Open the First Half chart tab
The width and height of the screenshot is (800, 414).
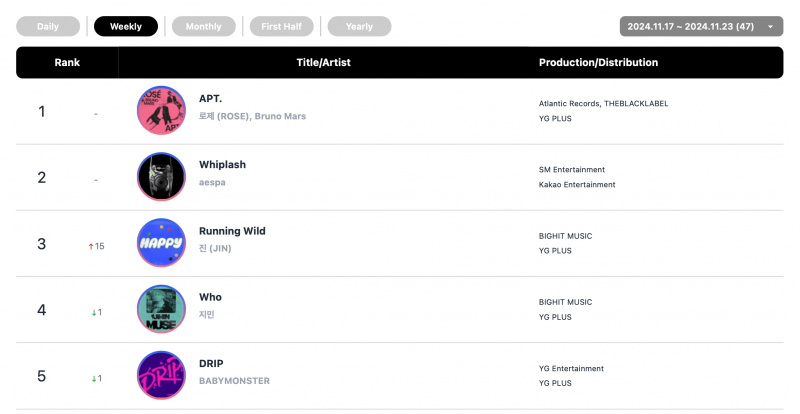282,27
